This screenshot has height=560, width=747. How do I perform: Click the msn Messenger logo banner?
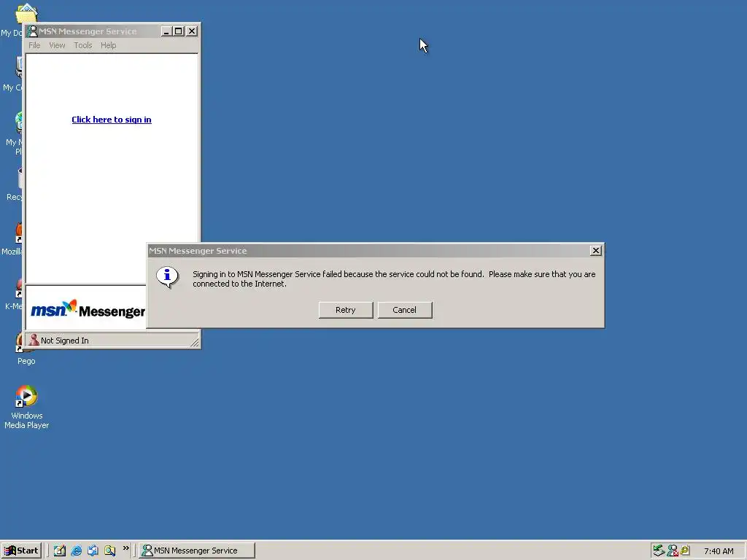[x=88, y=310]
